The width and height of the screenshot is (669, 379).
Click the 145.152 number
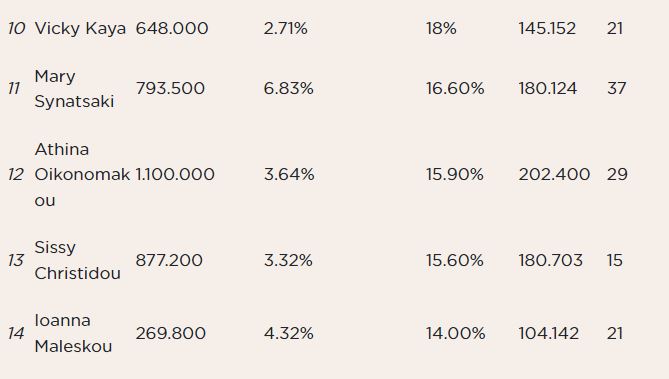click(547, 29)
